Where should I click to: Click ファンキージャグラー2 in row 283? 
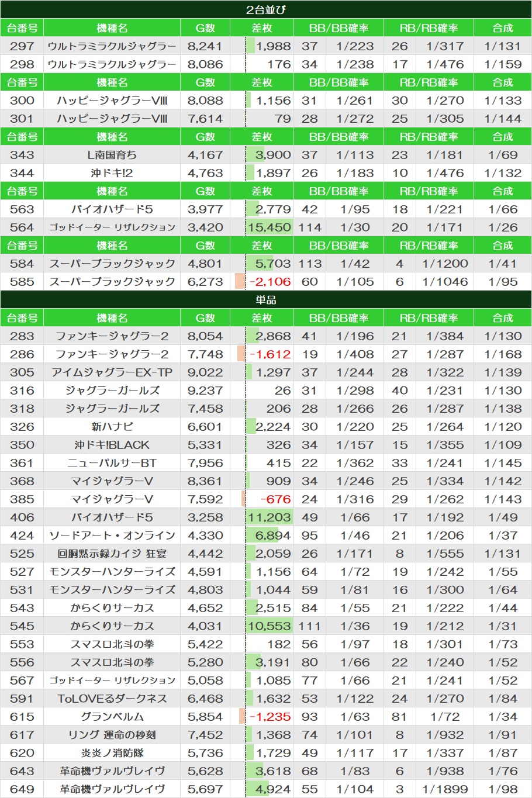(x=112, y=336)
